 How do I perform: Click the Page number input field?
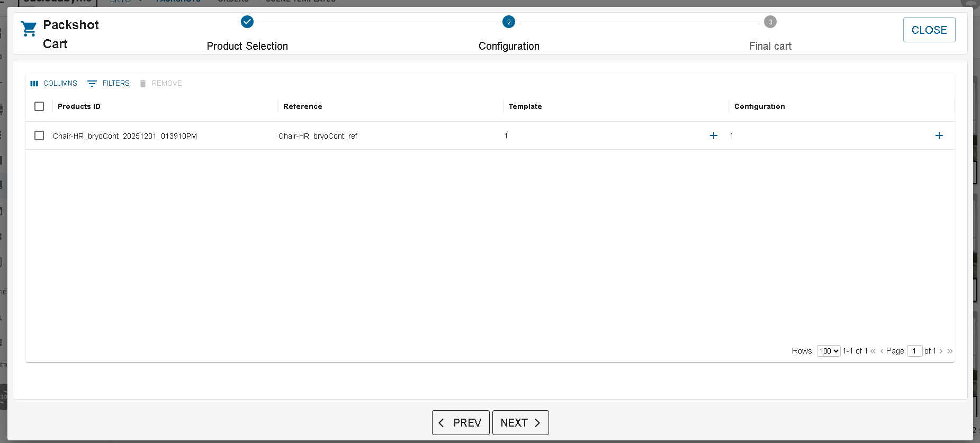(x=914, y=351)
